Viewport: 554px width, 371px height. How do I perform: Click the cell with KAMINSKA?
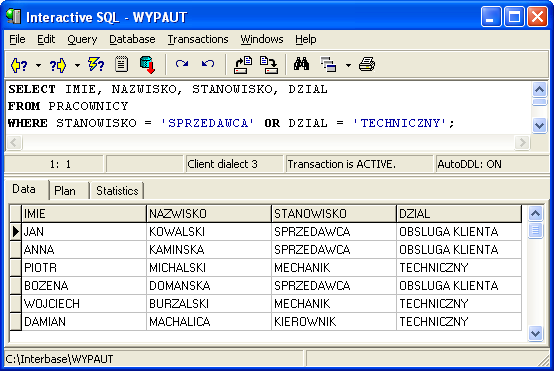(x=209, y=250)
